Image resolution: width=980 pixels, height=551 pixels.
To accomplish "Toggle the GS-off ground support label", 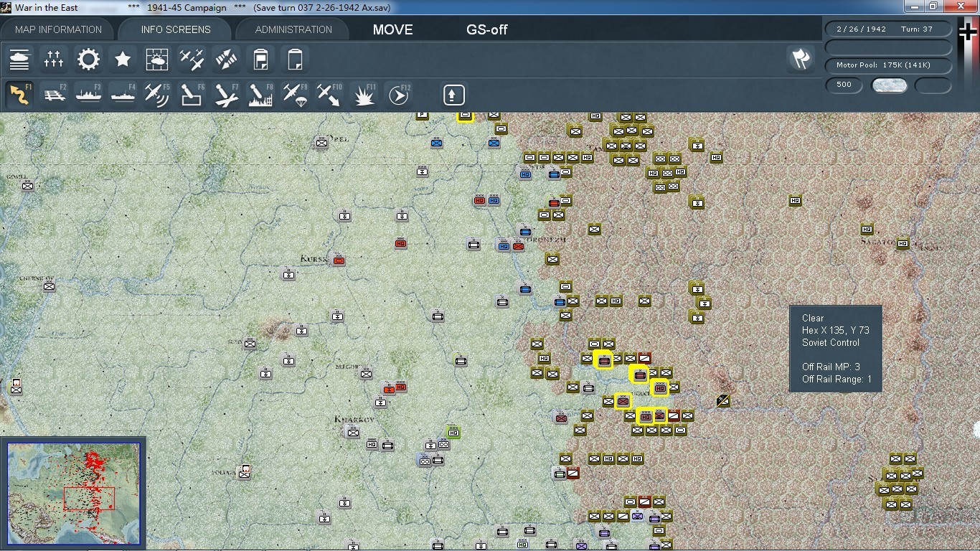I will pos(487,29).
